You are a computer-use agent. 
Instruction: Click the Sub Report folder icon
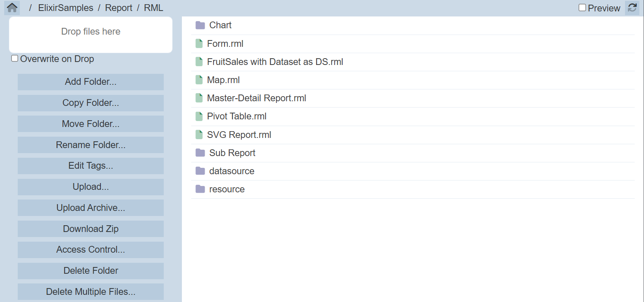[200, 153]
